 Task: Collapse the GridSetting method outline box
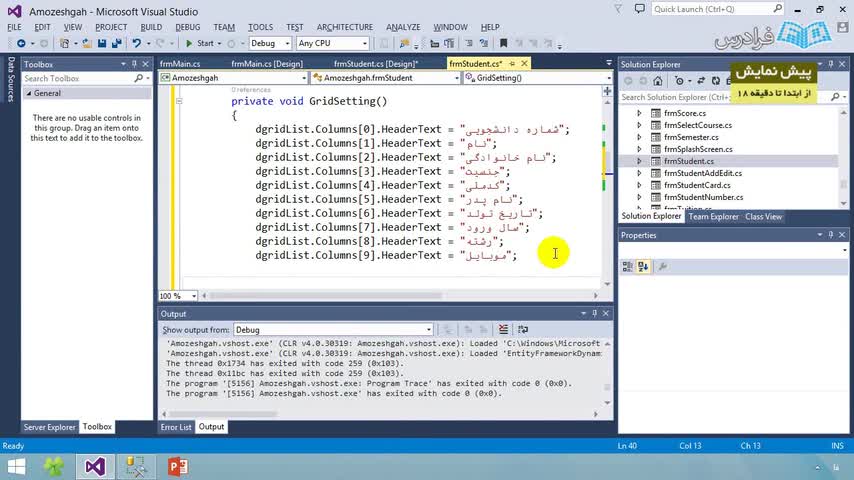[179, 101]
